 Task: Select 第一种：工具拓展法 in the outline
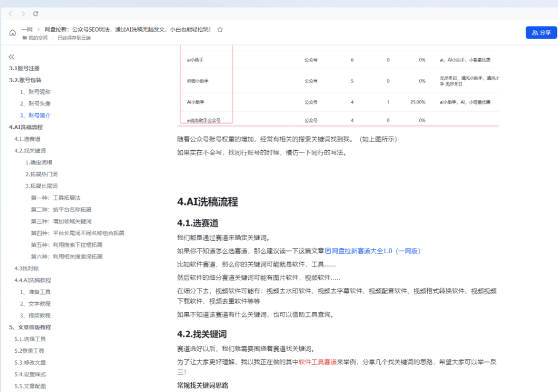pos(56,198)
